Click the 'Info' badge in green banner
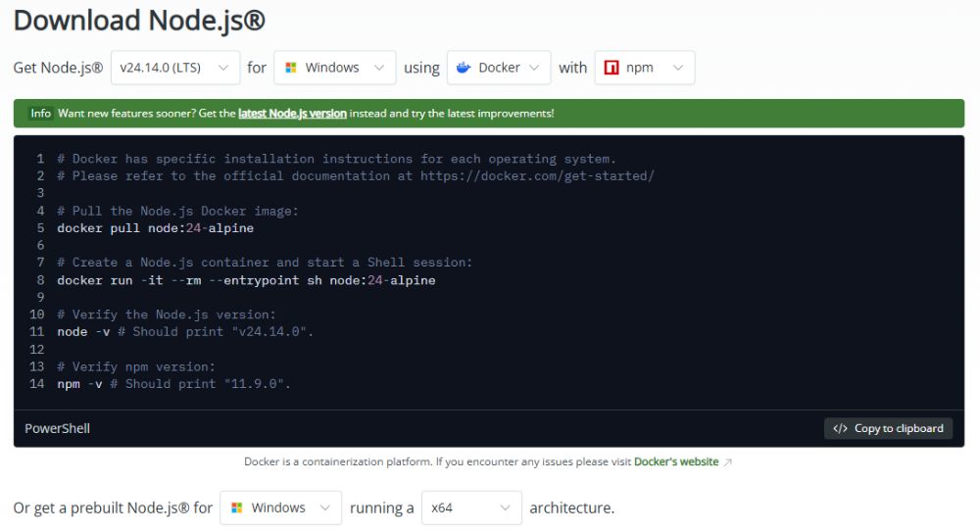Image resolution: width=980 pixels, height=532 pixels. pos(40,113)
